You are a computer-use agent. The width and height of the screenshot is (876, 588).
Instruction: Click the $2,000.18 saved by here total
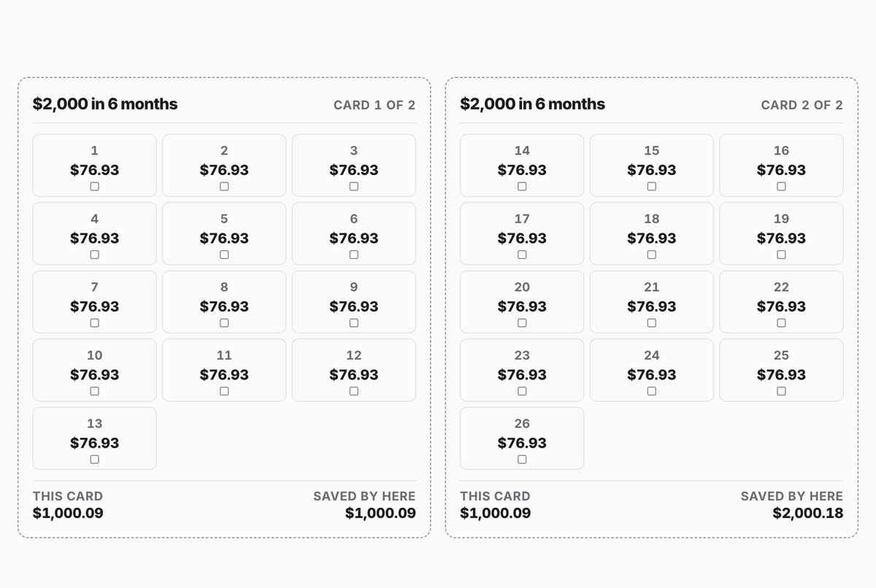[808, 513]
